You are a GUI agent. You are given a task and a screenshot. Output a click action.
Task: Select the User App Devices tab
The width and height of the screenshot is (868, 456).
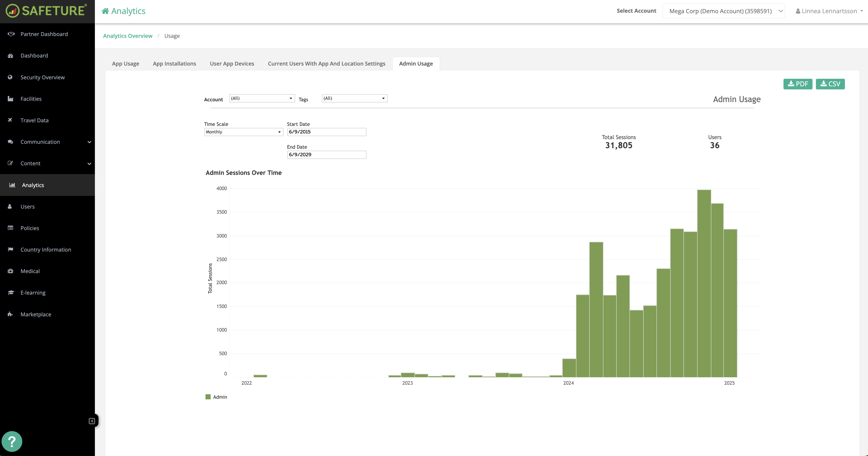coord(232,63)
